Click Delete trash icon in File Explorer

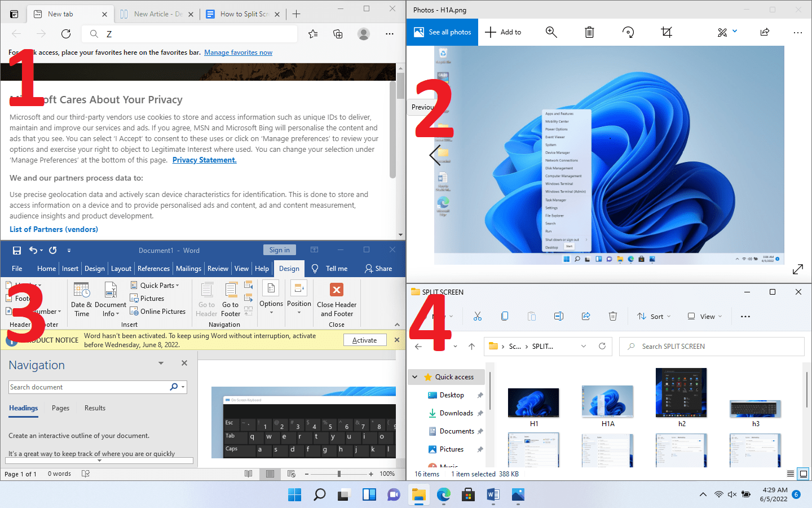tap(613, 316)
